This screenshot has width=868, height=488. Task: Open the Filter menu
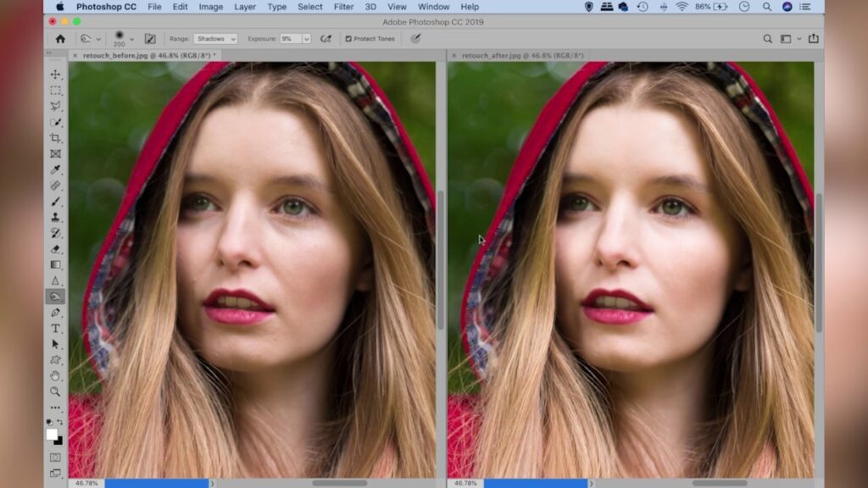pos(343,7)
